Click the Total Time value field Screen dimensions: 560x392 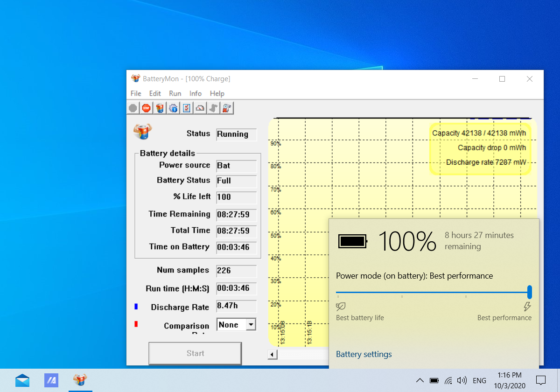pos(237,231)
